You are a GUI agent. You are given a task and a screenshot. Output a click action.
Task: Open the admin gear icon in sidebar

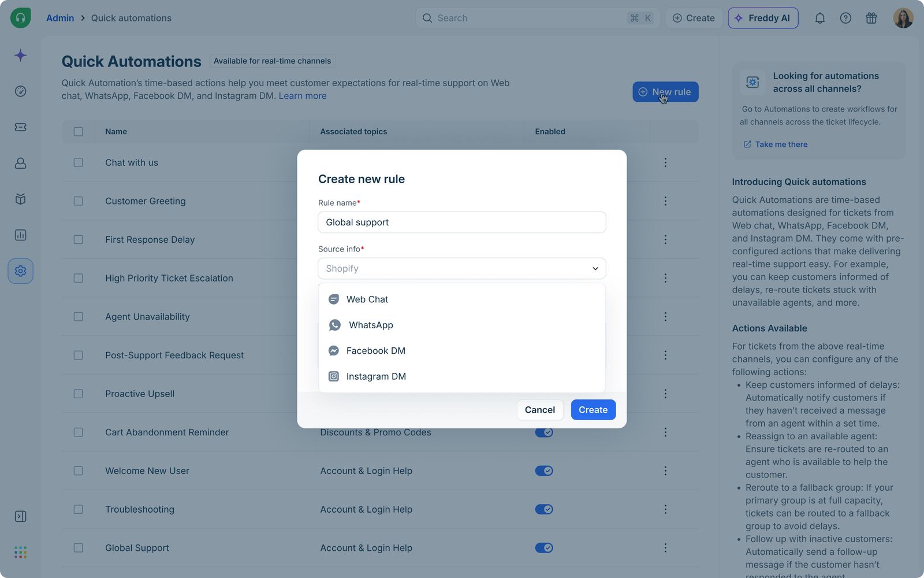click(21, 271)
